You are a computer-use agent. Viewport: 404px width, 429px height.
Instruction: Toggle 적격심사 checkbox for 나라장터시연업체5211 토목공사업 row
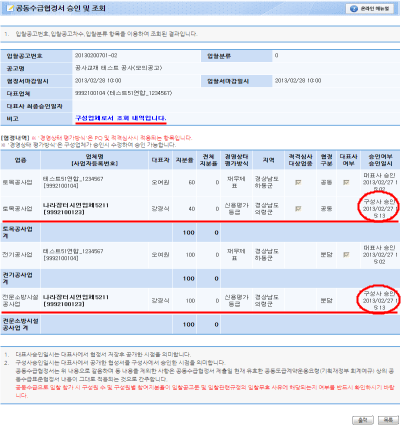pos(298,209)
